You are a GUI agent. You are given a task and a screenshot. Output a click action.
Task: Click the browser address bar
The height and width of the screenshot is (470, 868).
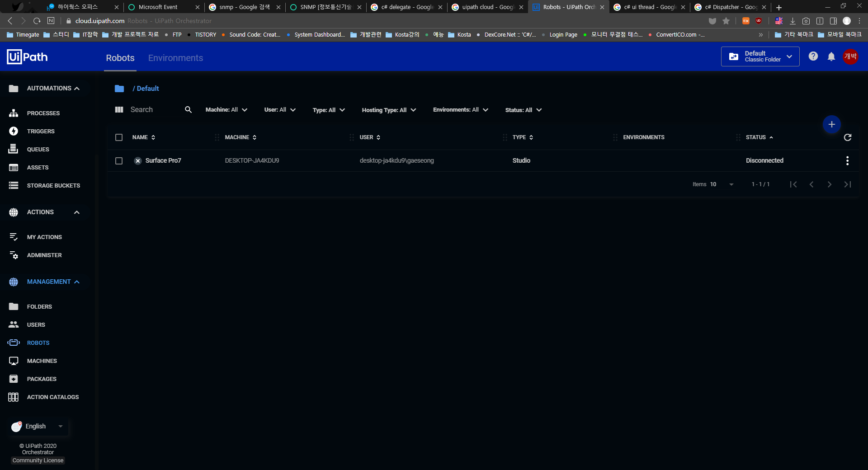pos(384,21)
